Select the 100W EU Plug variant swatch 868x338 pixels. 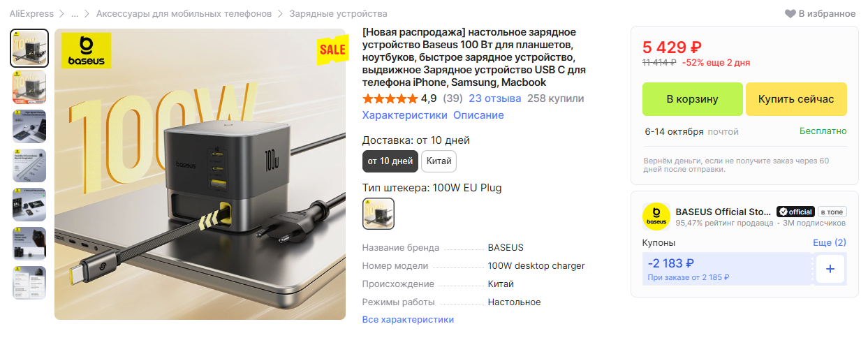point(378,214)
